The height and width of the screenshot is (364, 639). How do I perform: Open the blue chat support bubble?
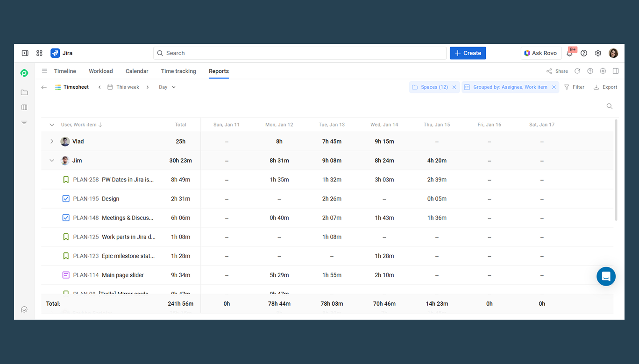point(606,276)
